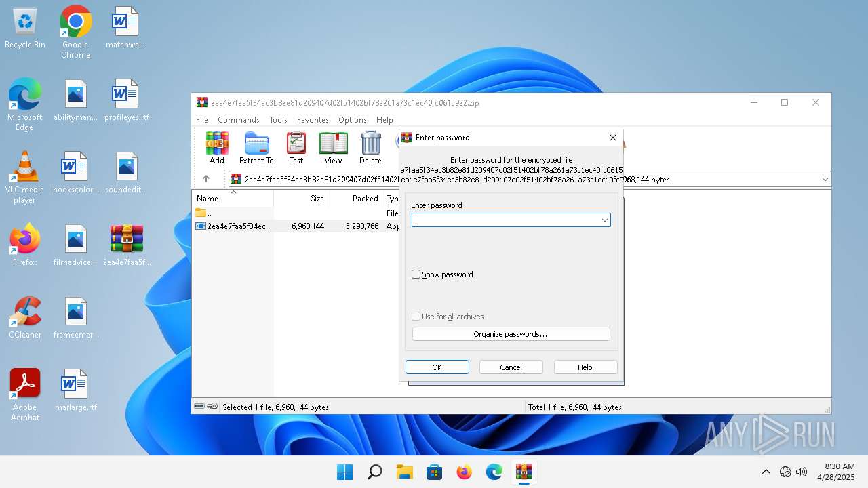Enable the Show password checkbox
The image size is (868, 488).
tap(416, 274)
